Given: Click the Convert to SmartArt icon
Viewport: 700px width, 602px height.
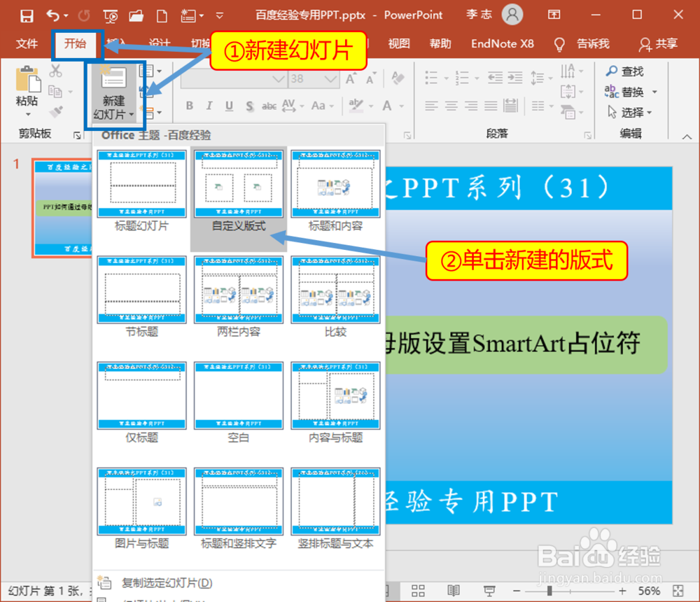Looking at the screenshot, I should click(568, 111).
